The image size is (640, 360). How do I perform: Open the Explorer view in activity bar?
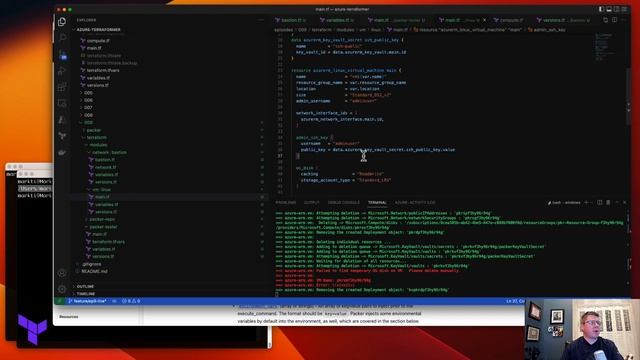(x=62, y=22)
